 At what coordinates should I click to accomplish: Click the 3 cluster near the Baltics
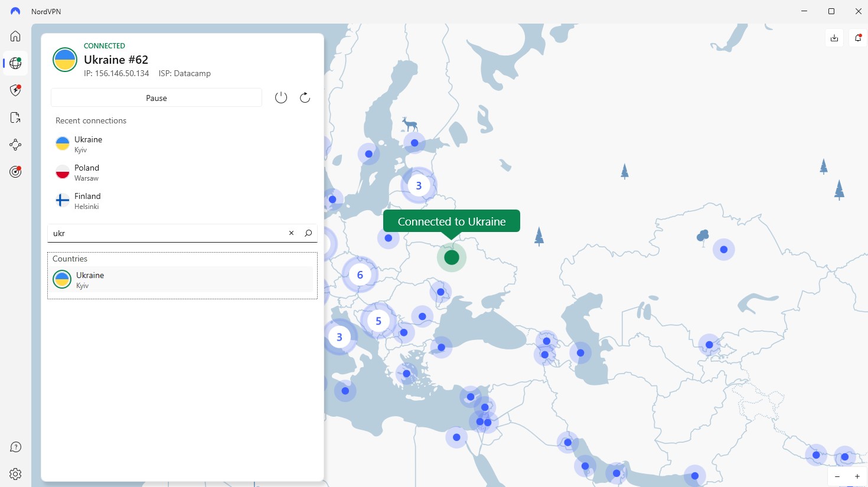[x=419, y=185]
